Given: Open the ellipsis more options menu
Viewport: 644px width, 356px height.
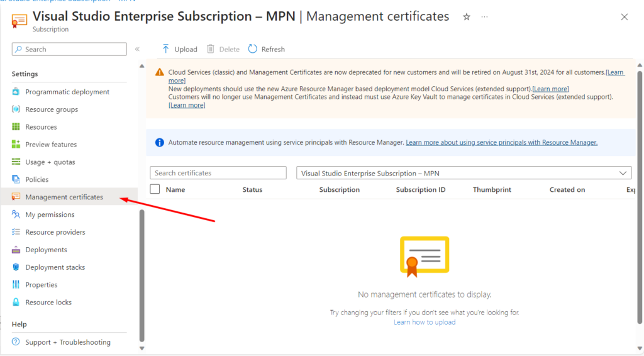Looking at the screenshot, I should click(x=485, y=17).
